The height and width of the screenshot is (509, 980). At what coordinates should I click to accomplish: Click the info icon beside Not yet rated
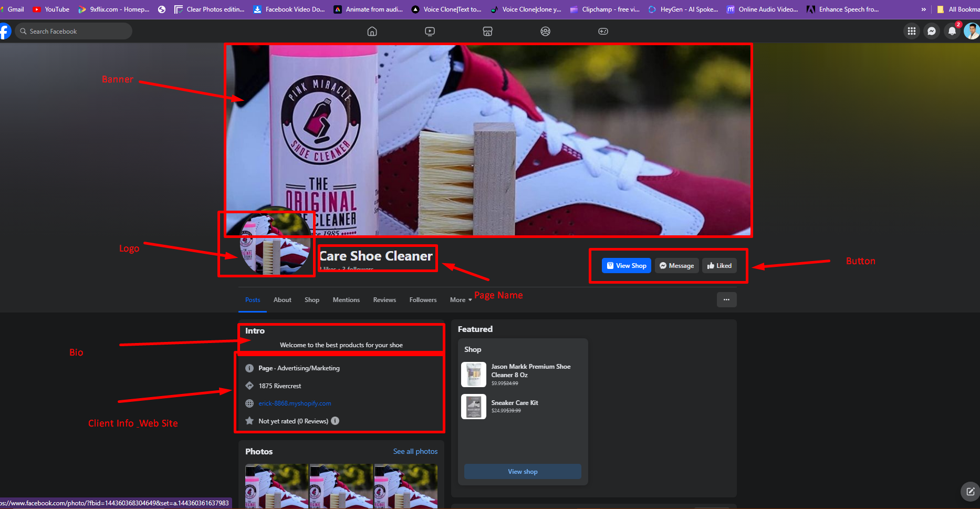(335, 421)
